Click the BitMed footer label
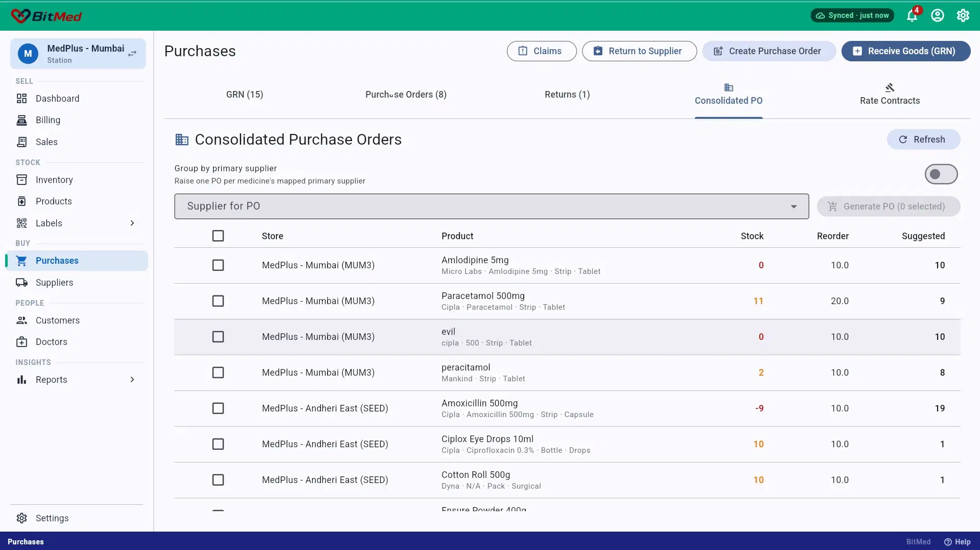This screenshot has height=550, width=980. [918, 542]
